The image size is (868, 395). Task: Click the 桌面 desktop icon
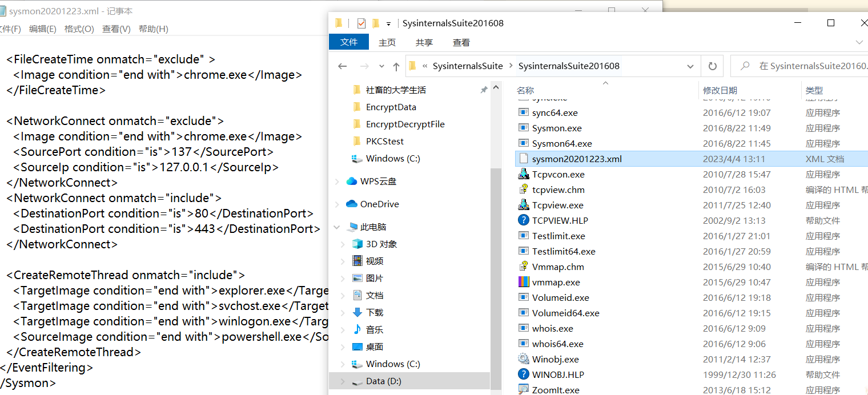(x=357, y=347)
